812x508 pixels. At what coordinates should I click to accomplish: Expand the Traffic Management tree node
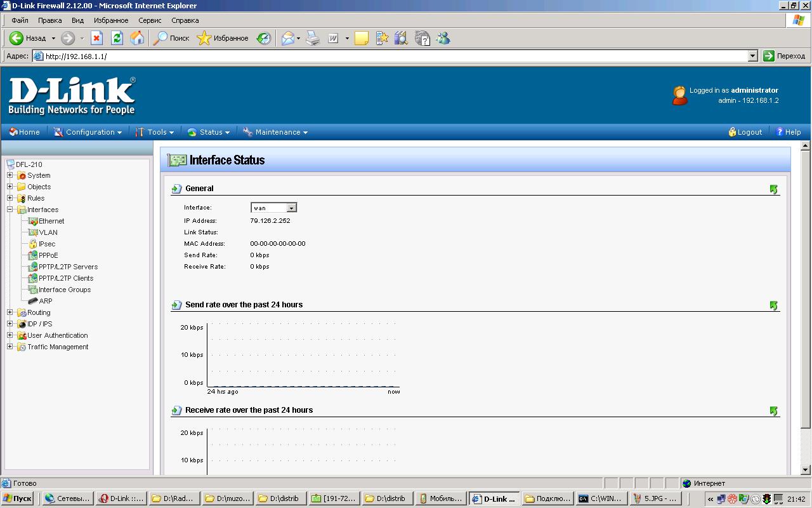point(10,347)
